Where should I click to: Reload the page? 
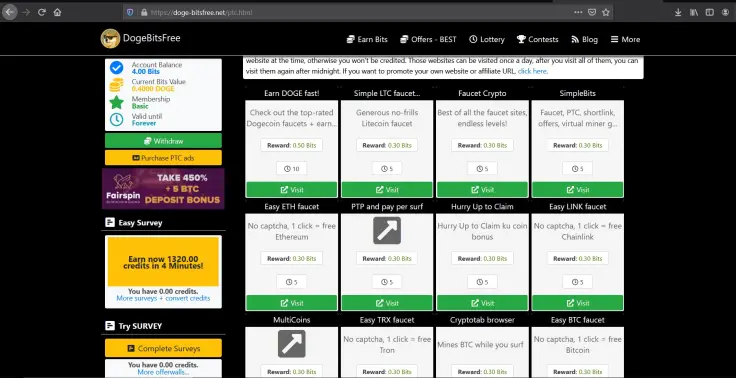coord(42,12)
